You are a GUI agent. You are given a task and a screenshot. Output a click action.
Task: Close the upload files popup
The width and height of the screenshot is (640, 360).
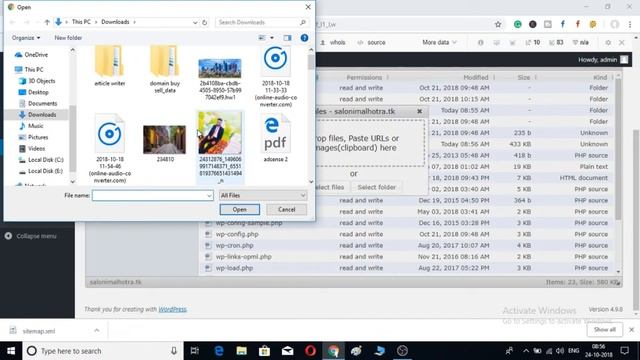[x=420, y=111]
